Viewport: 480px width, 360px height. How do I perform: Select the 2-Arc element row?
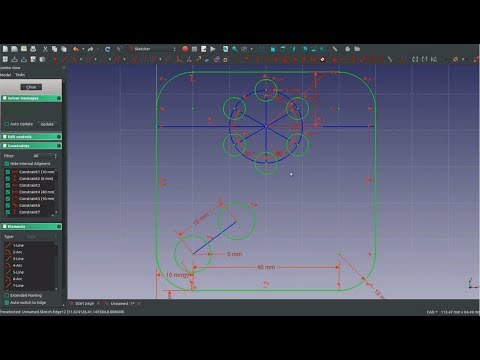[30, 252]
